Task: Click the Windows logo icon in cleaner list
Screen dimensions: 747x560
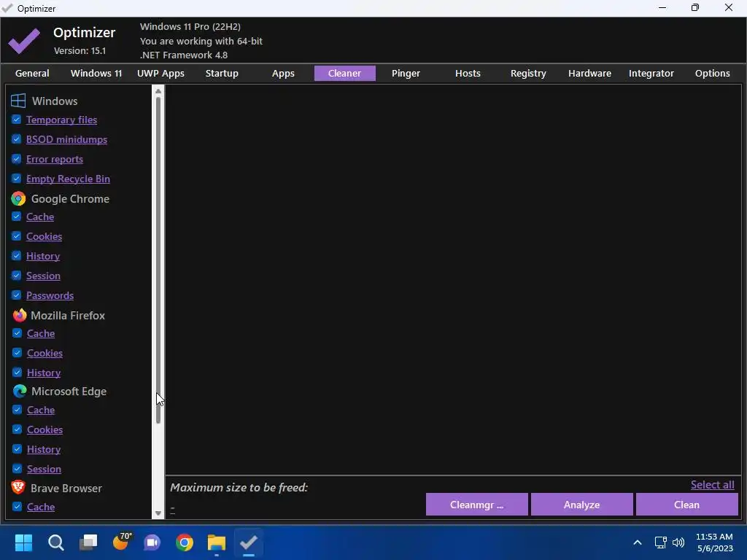Action: [18, 101]
